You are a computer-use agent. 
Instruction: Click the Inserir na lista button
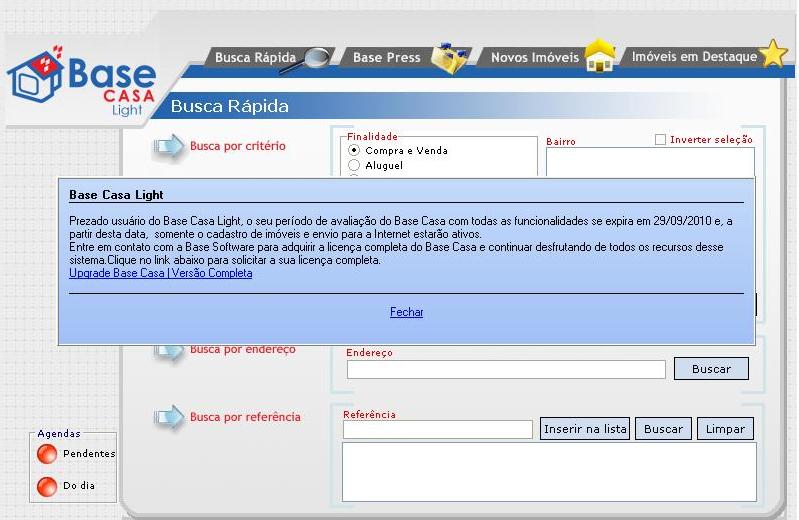[585, 429]
